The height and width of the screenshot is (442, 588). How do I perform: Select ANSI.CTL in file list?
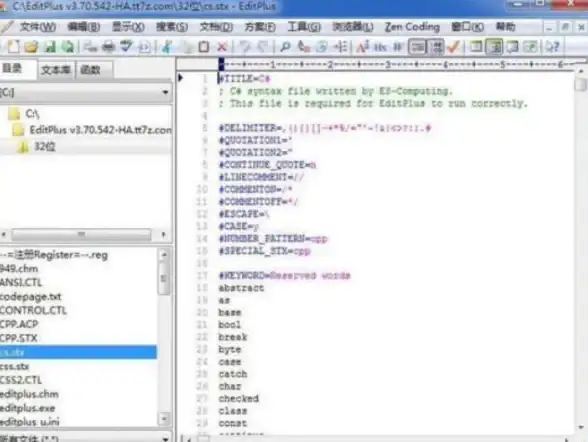[x=21, y=282]
